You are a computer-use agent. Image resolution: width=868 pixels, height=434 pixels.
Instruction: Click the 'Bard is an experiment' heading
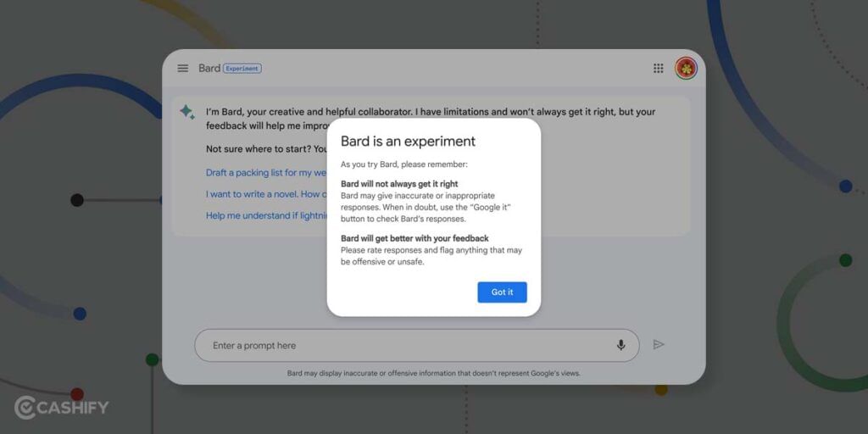408,142
